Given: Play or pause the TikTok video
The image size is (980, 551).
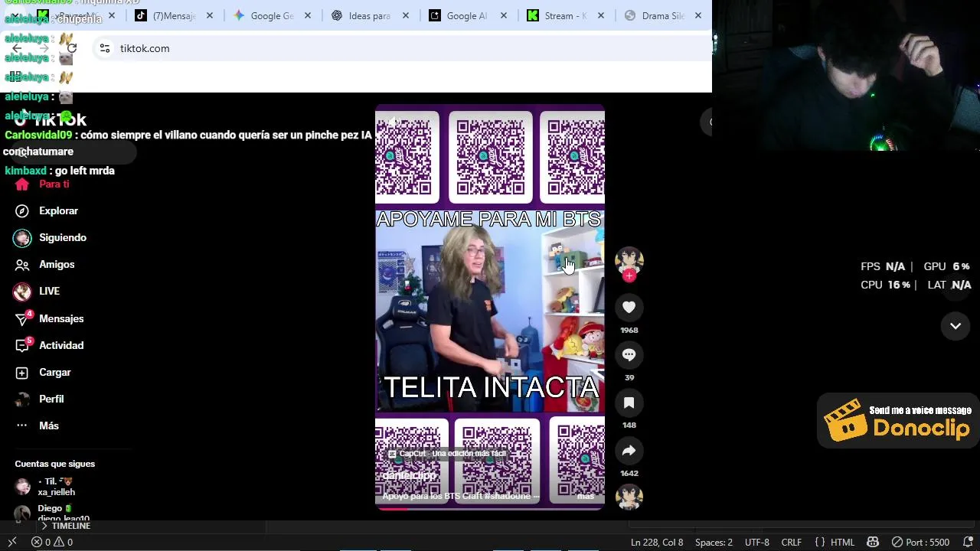Looking at the screenshot, I should (490, 306).
